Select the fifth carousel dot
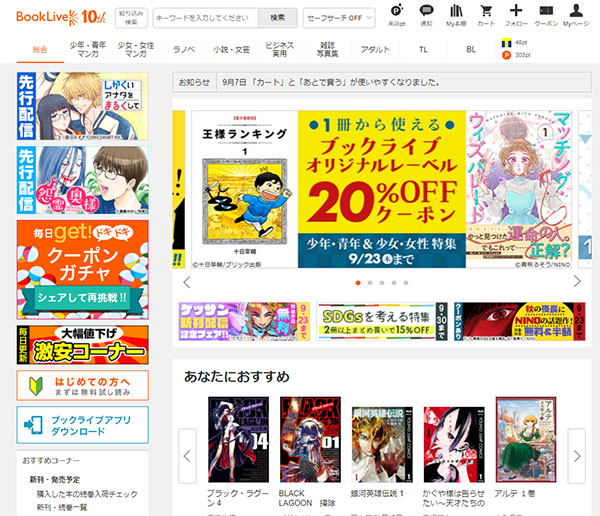Viewport: 600px width, 516px height. (x=406, y=283)
